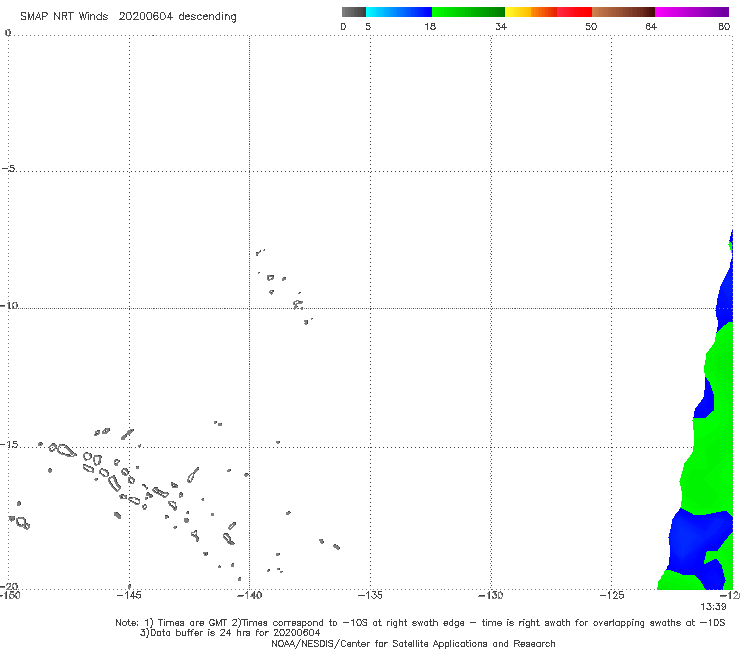Screen dimensions: 740x650
Task: Click the title 'SMAP NRT Winds 20200604 descending'
Action: pos(128,17)
